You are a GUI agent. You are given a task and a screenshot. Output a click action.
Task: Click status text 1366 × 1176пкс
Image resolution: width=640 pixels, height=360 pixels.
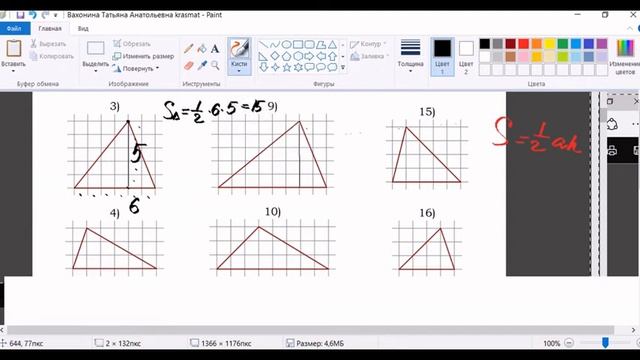tap(226, 343)
